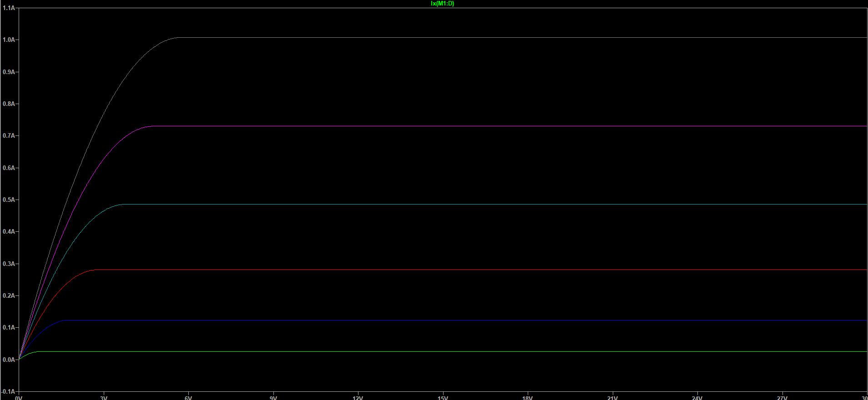Click the Ix(M1:D) trace label

pos(442,4)
